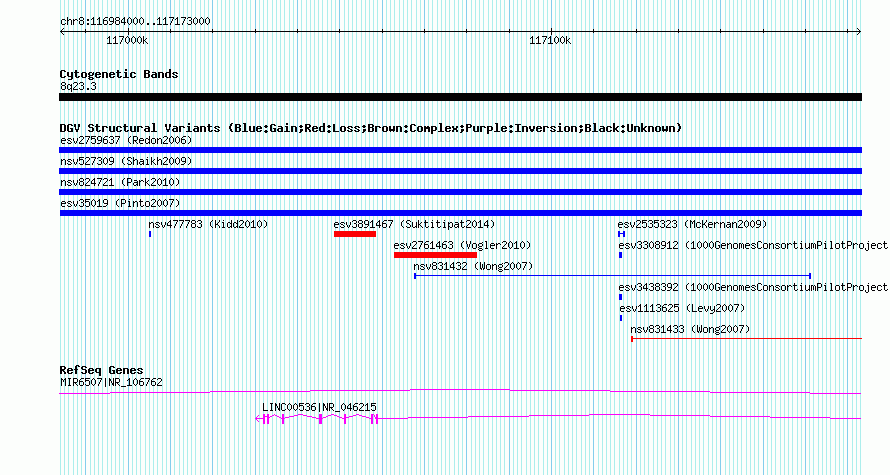The height and width of the screenshot is (475, 890).
Task: Select blue gain bar under esv2759637
Action: pyautogui.click(x=460, y=150)
